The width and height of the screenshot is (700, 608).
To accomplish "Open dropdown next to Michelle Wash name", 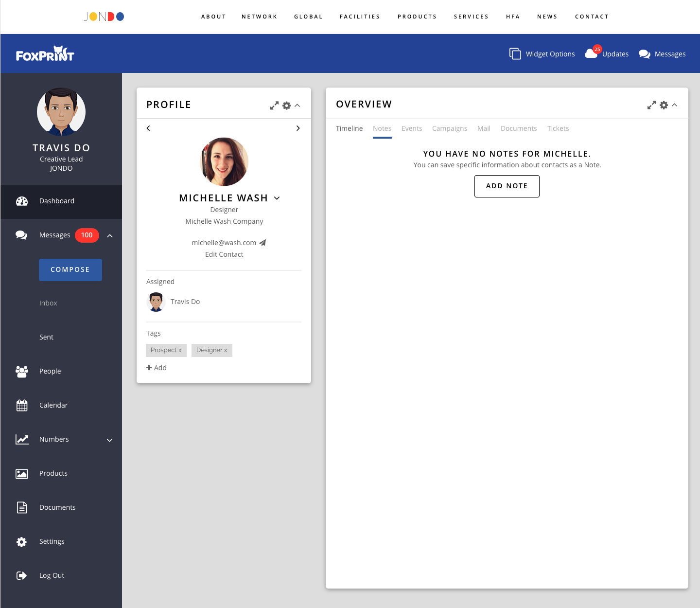I will coord(277,198).
